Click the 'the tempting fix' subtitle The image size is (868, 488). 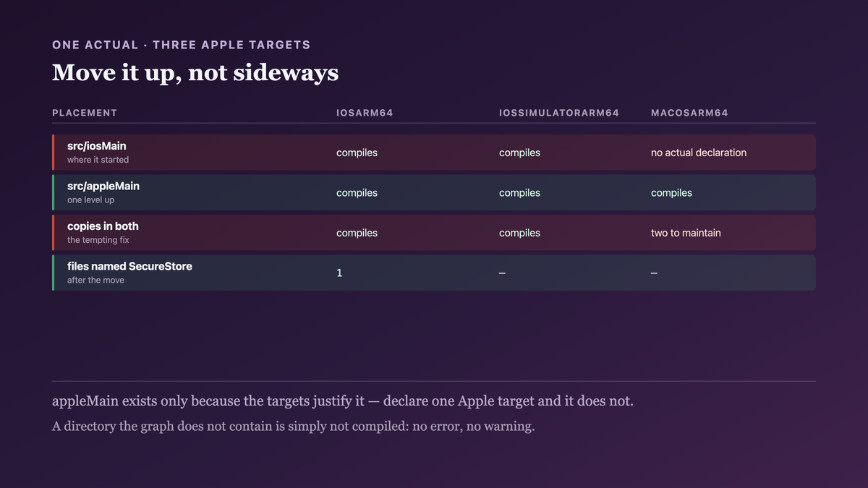coord(98,240)
